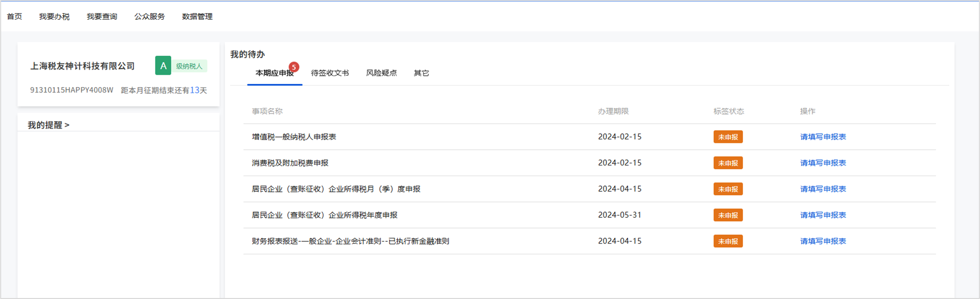Switch to the 风险疑点 tab
980x299 pixels.
click(381, 73)
